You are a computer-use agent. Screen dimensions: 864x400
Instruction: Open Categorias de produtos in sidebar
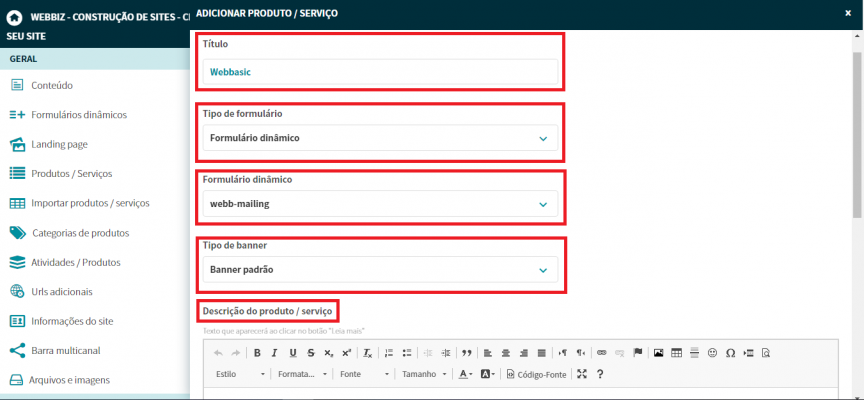pos(80,233)
